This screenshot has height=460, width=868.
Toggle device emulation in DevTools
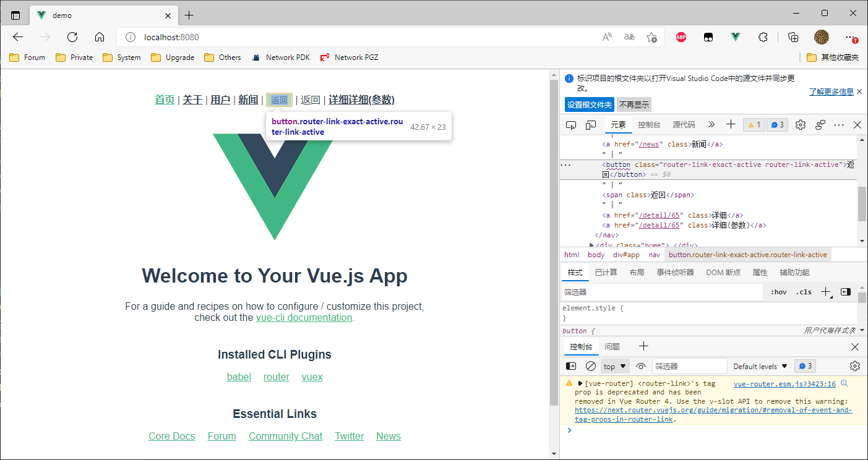click(591, 125)
